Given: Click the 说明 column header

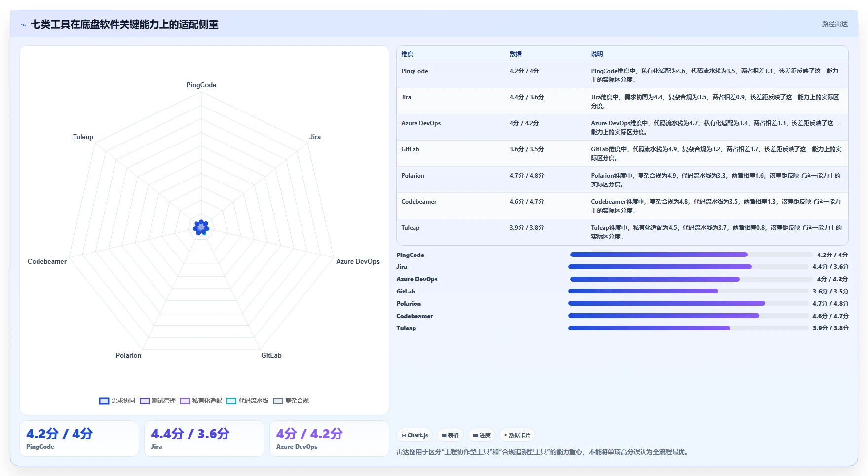Looking at the screenshot, I should point(597,54).
